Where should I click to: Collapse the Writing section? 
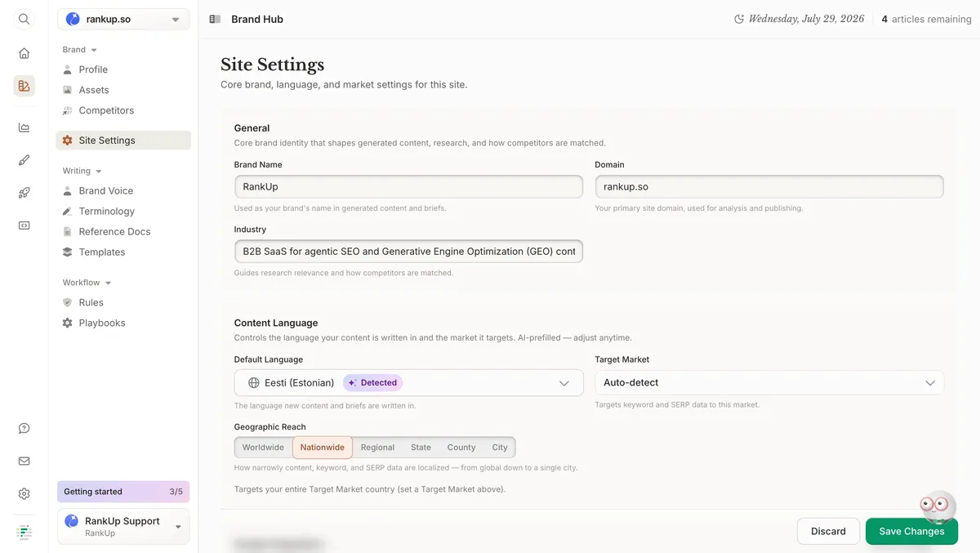(82, 171)
